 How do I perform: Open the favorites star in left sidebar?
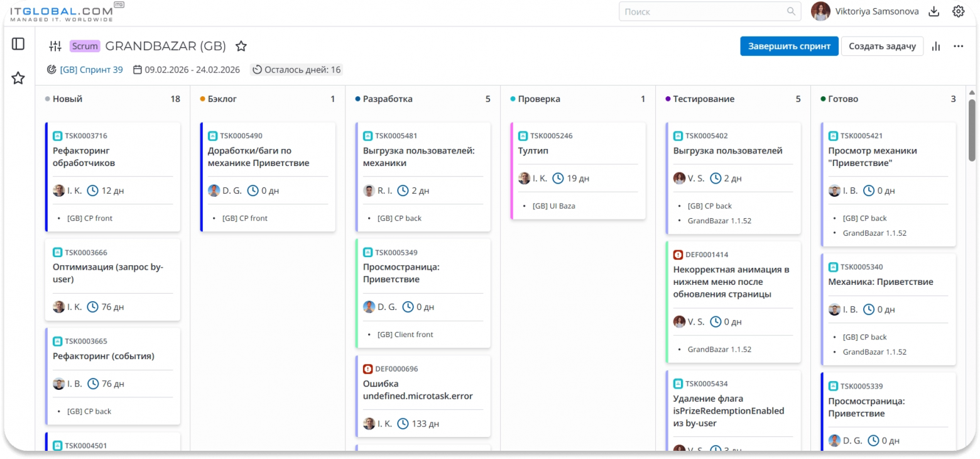18,78
